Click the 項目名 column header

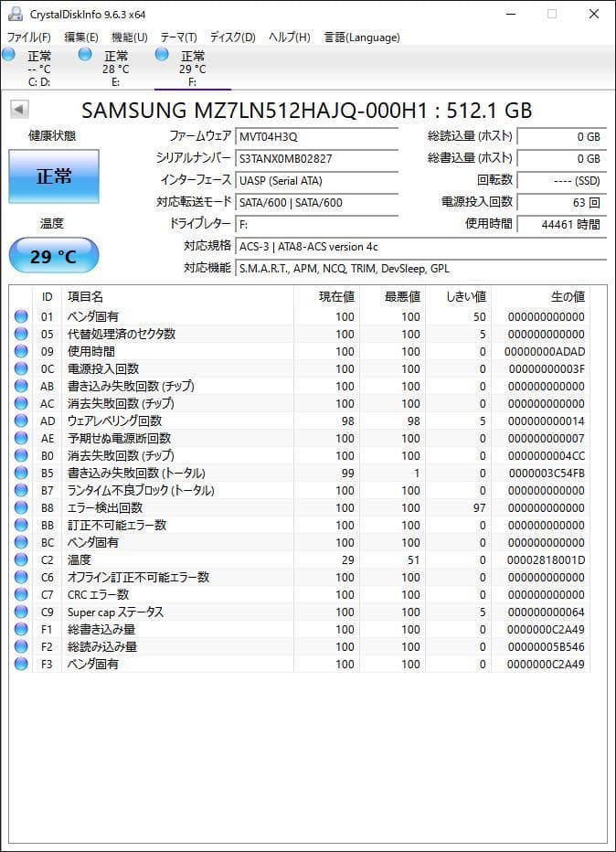177,297
